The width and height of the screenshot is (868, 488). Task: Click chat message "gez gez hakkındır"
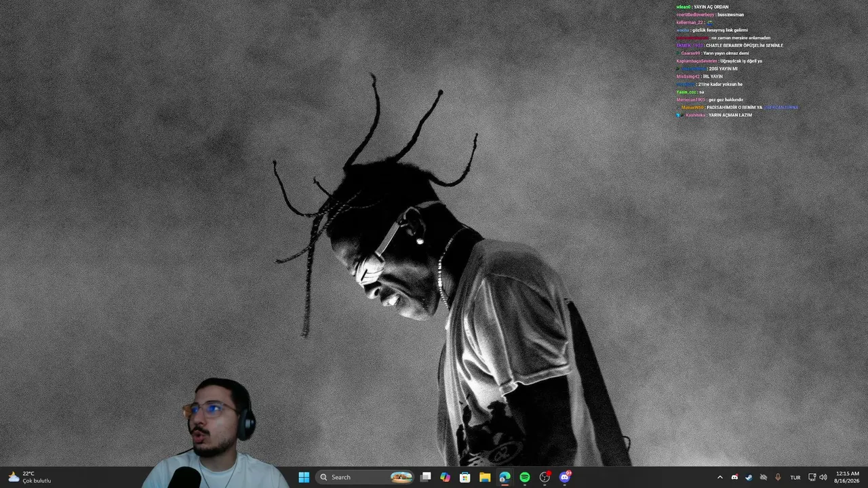click(x=726, y=100)
